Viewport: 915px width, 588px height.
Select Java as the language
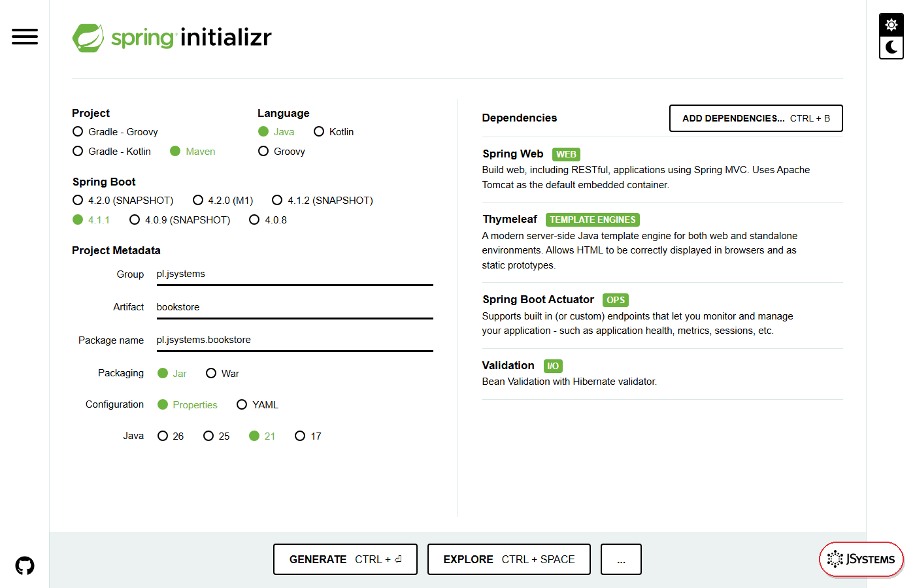click(x=276, y=132)
